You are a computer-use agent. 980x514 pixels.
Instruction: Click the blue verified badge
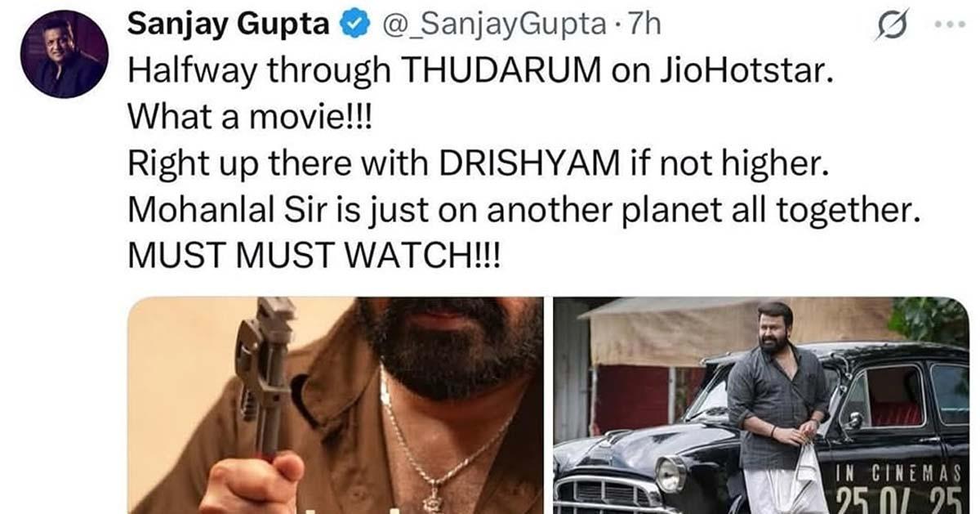352,27
